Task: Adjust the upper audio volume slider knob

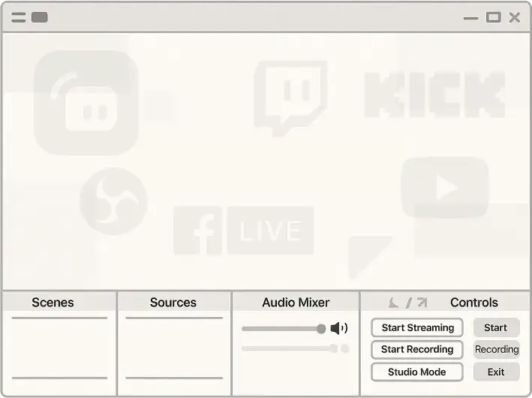Action: [321, 329]
